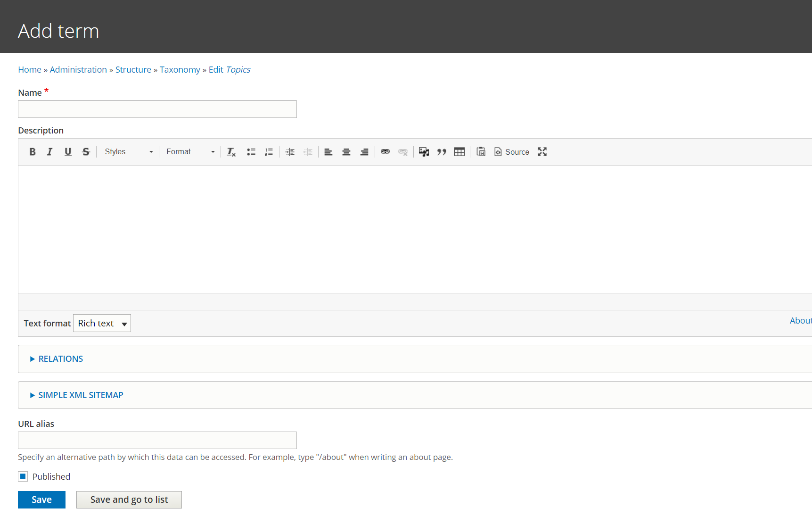
Task: Toggle Source view in editor
Action: pos(512,152)
